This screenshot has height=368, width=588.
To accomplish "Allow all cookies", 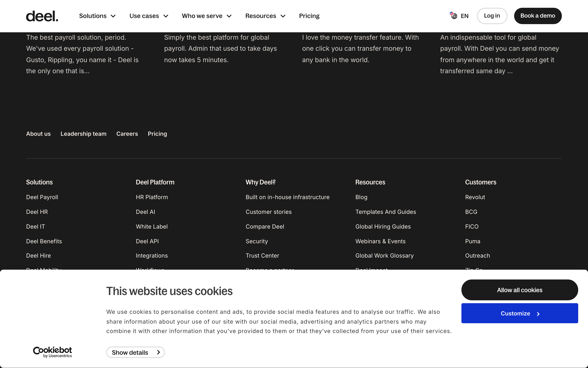I will [519, 290].
